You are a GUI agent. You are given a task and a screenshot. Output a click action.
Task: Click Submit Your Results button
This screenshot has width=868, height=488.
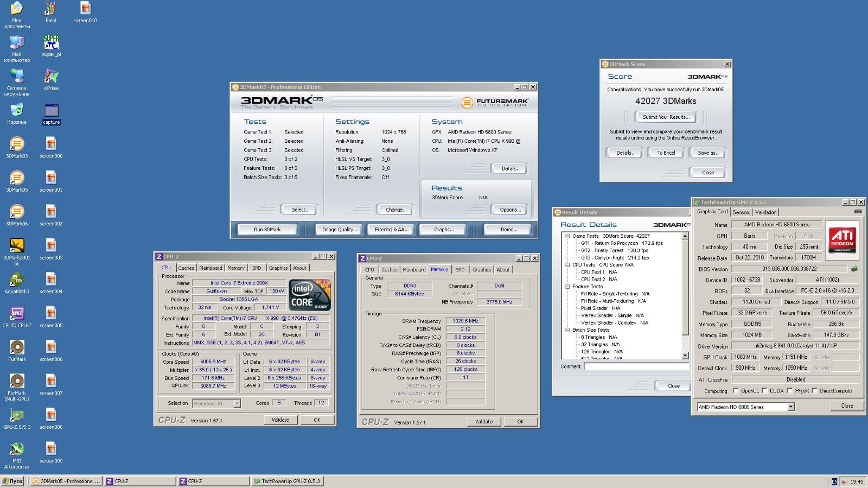coord(666,117)
